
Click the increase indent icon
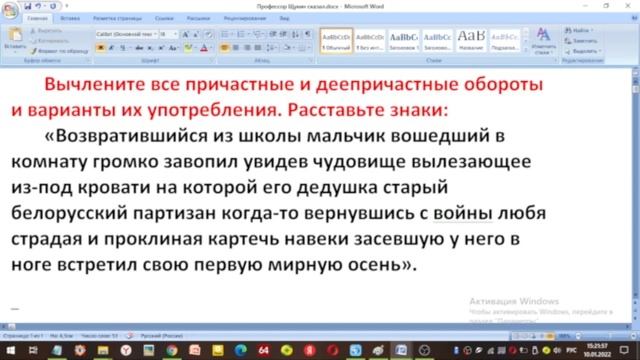(284, 34)
